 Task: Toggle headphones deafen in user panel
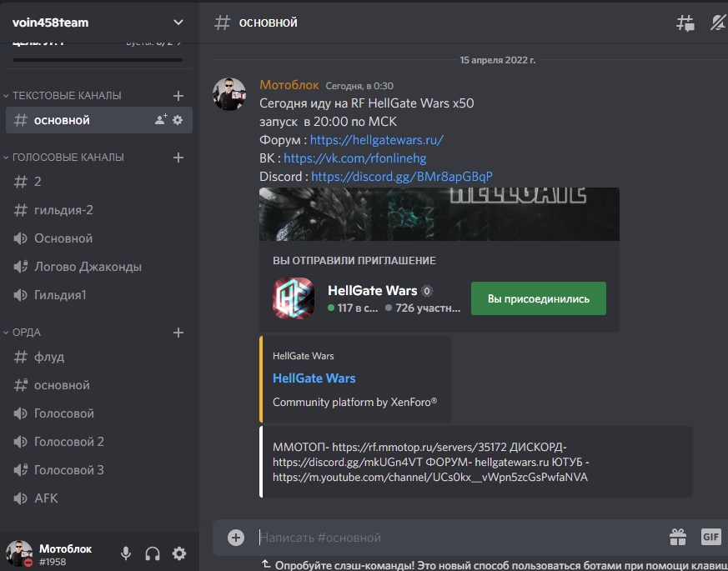pos(153,553)
